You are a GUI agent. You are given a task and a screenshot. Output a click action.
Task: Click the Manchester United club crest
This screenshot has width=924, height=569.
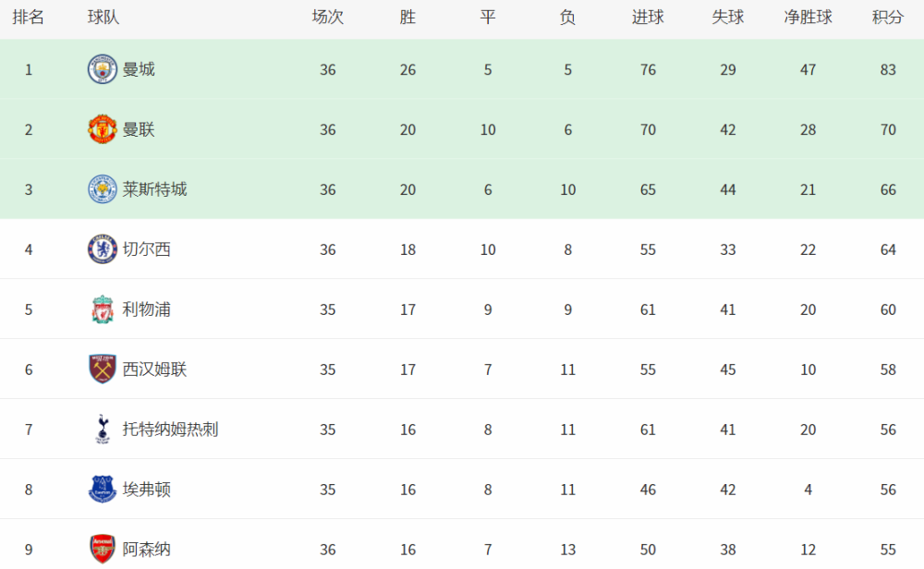coord(102,129)
